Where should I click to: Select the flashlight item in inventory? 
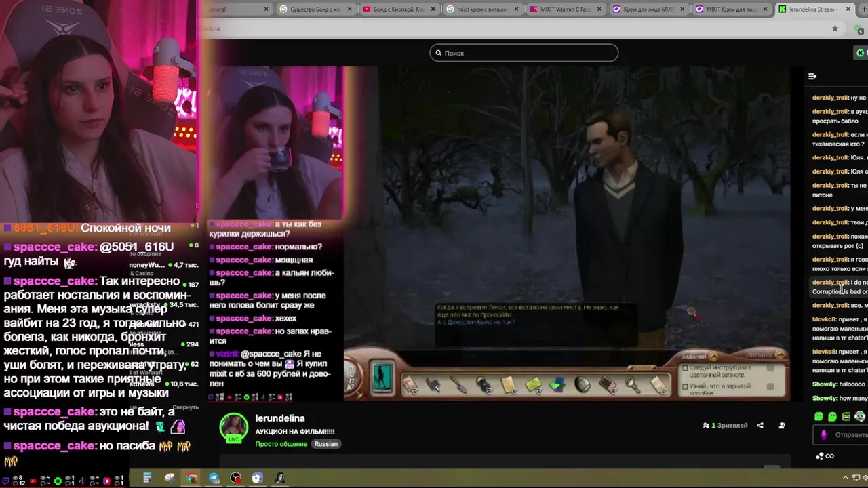tap(484, 385)
